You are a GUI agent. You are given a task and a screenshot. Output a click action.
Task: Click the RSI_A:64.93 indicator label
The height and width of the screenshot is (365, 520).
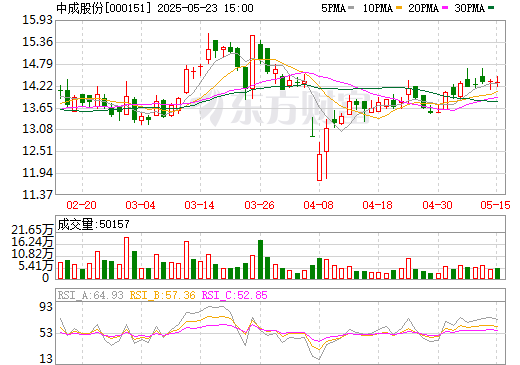pos(91,295)
